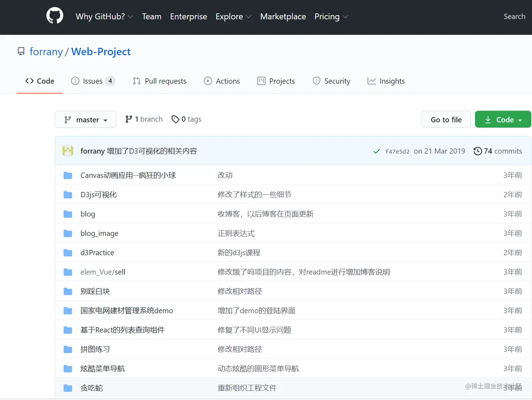This screenshot has width=532, height=400.
Task: Expand the Explore navigation menu
Action: click(x=233, y=17)
